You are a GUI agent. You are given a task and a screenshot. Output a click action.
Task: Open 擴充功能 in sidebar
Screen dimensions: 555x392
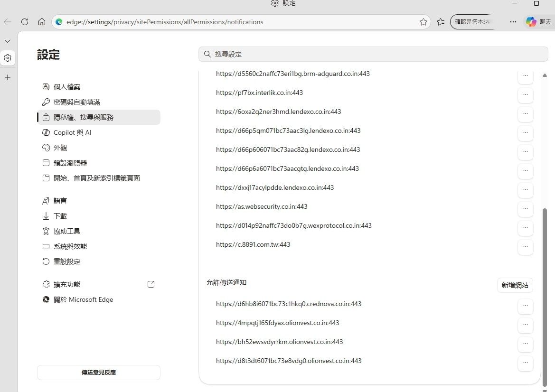point(99,284)
